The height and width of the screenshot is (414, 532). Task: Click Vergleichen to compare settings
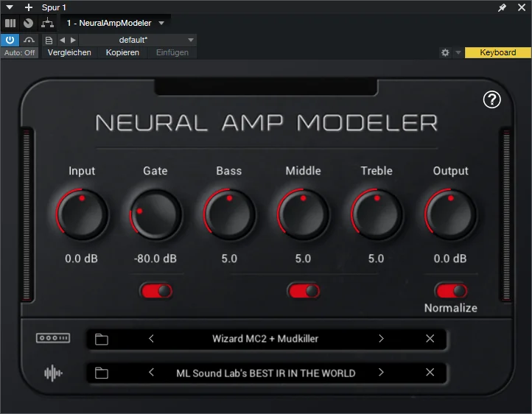click(69, 52)
